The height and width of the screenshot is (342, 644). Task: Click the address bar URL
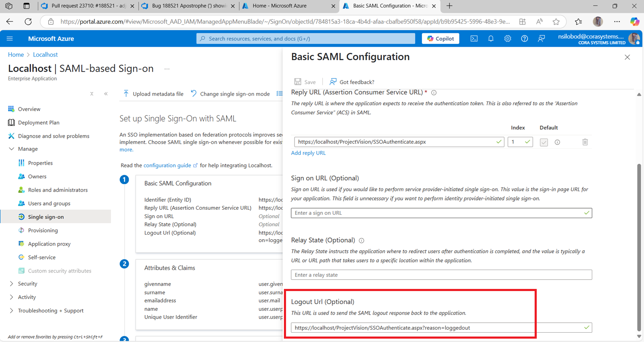pos(285,21)
